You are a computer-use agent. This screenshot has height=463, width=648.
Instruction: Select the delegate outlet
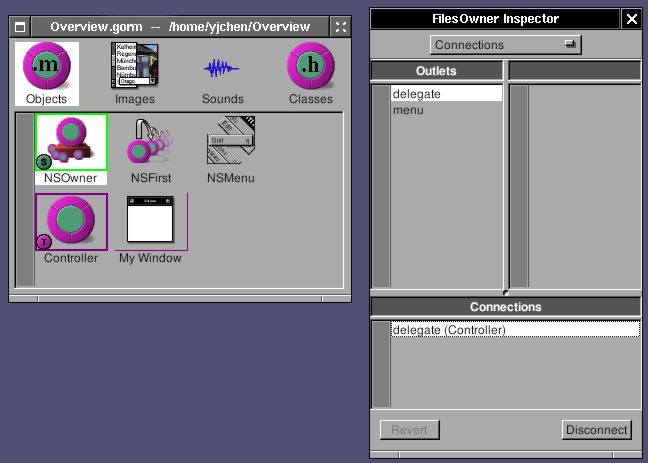click(446, 94)
